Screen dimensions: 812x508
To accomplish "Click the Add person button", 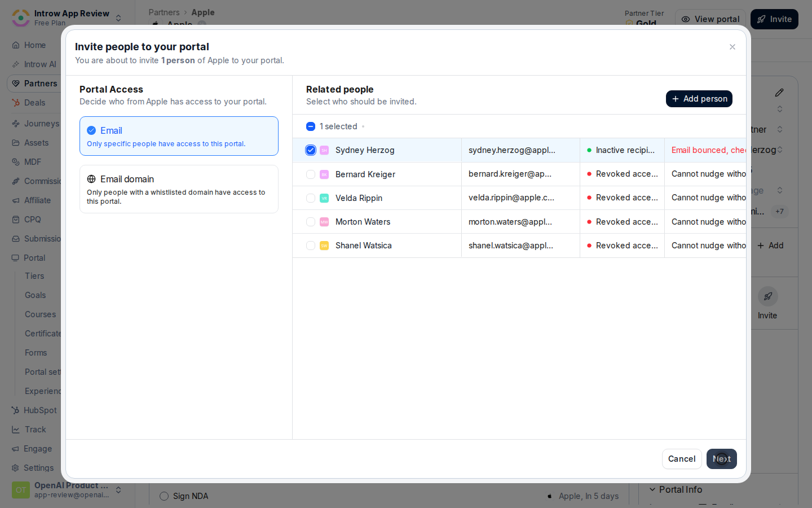I will [x=699, y=99].
